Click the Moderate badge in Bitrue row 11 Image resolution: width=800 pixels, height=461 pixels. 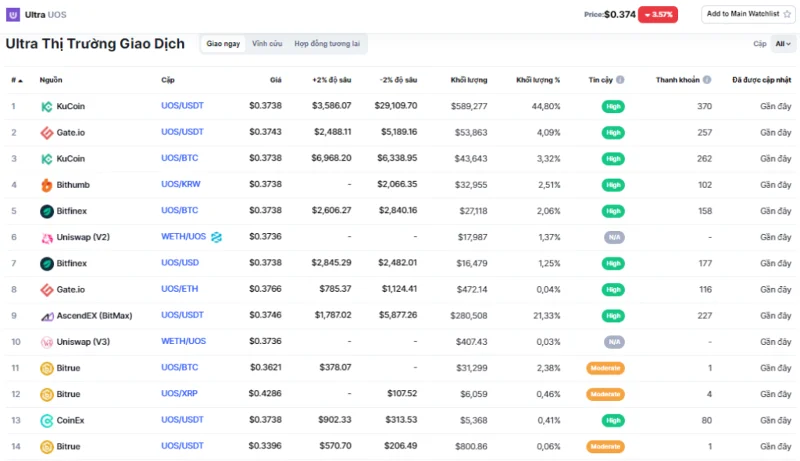[x=606, y=368]
